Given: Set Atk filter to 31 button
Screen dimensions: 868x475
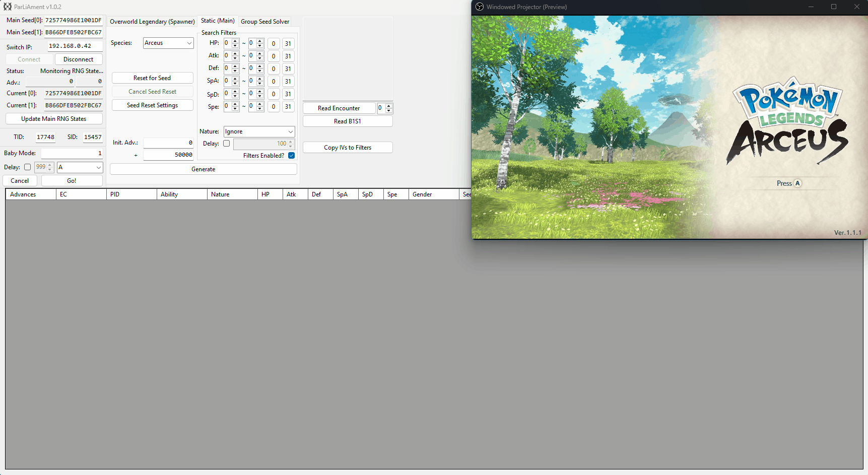Looking at the screenshot, I should click(x=288, y=56).
